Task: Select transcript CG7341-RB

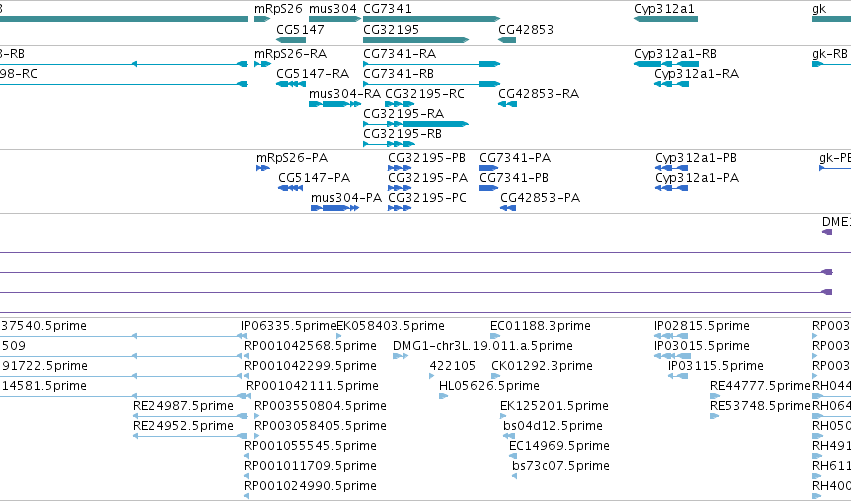Action: (x=398, y=74)
